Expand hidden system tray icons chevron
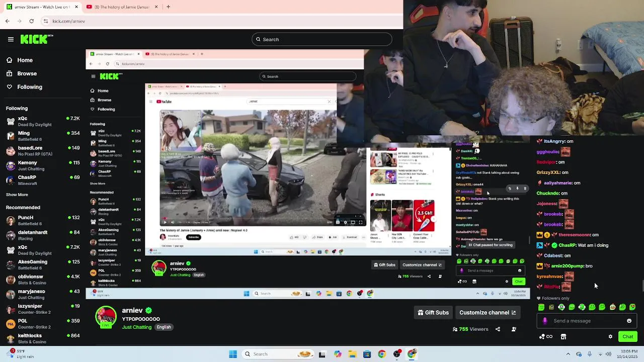Screen dimensions: 644x362 [x=568, y=354]
